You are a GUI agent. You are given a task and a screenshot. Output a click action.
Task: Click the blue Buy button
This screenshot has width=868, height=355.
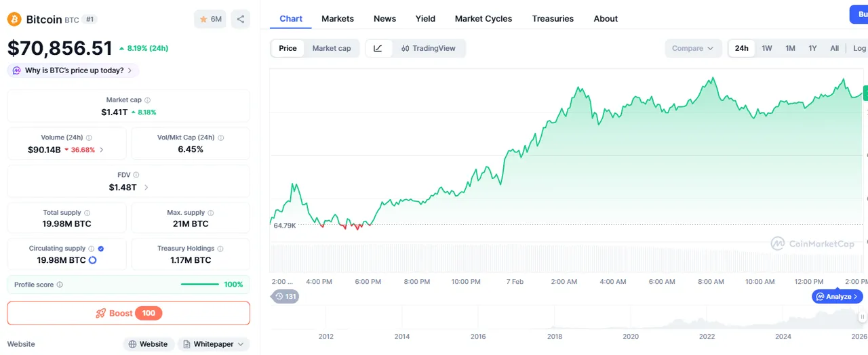pos(859,14)
